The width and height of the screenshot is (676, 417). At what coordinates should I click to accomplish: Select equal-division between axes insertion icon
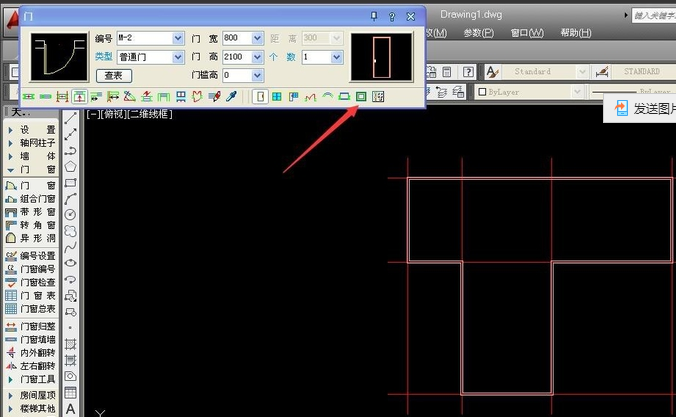[63, 97]
